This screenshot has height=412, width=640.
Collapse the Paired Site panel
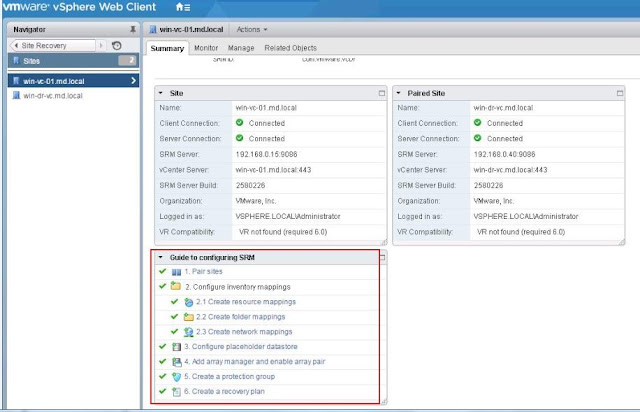399,93
